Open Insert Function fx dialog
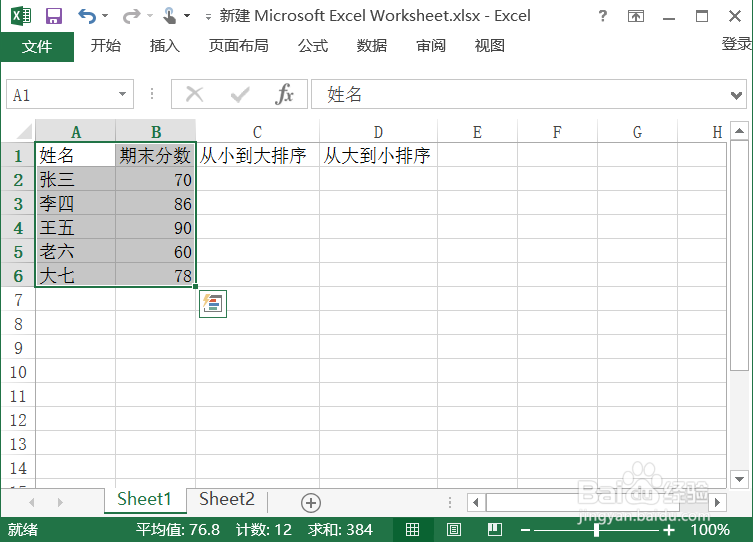 pos(284,94)
